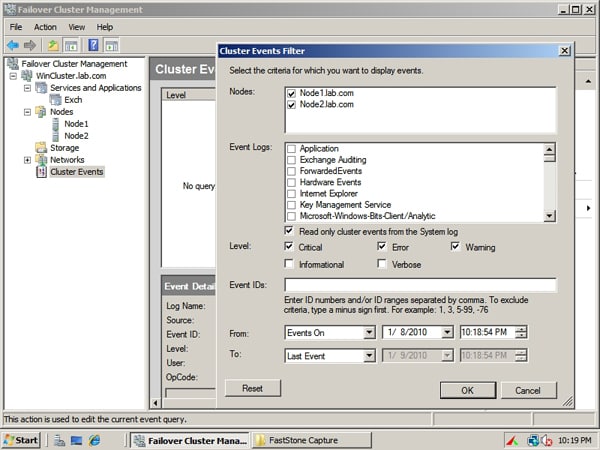Cancel the Cluster Events Filter dialog

(528, 390)
